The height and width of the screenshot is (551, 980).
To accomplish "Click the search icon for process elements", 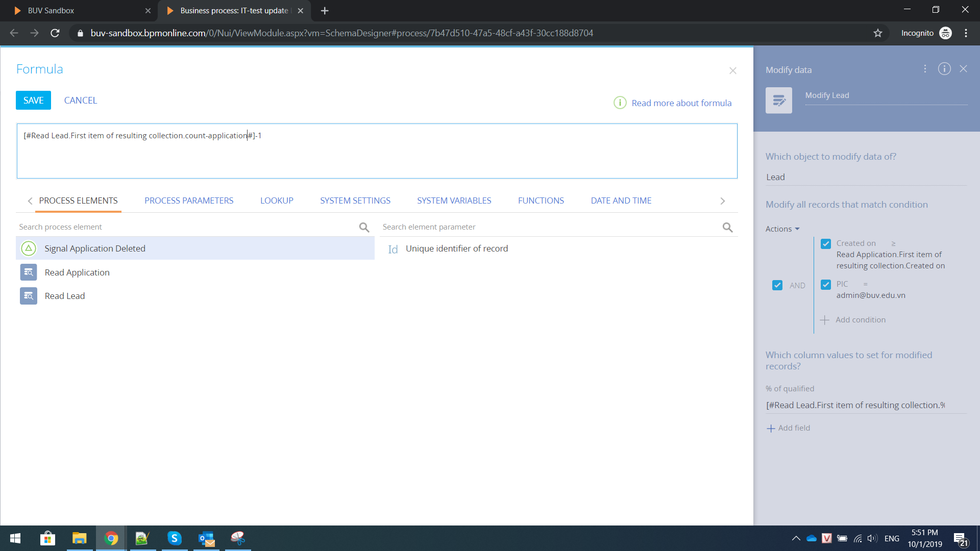I will pos(364,227).
